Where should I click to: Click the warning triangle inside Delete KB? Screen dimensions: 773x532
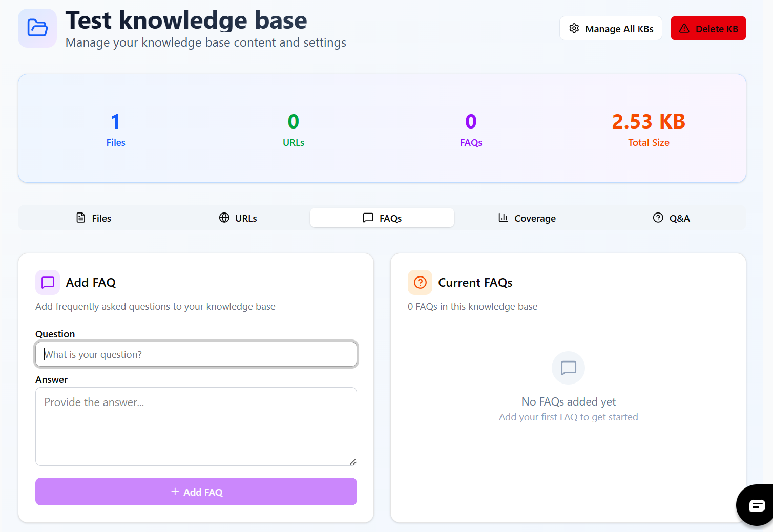(x=684, y=28)
